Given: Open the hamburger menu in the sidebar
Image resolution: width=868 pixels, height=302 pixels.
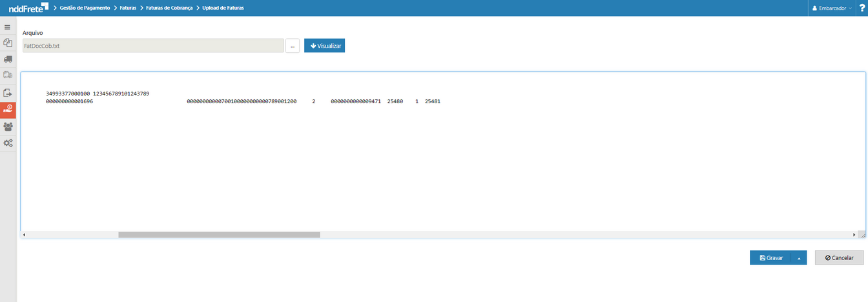Looking at the screenshot, I should coord(8,27).
